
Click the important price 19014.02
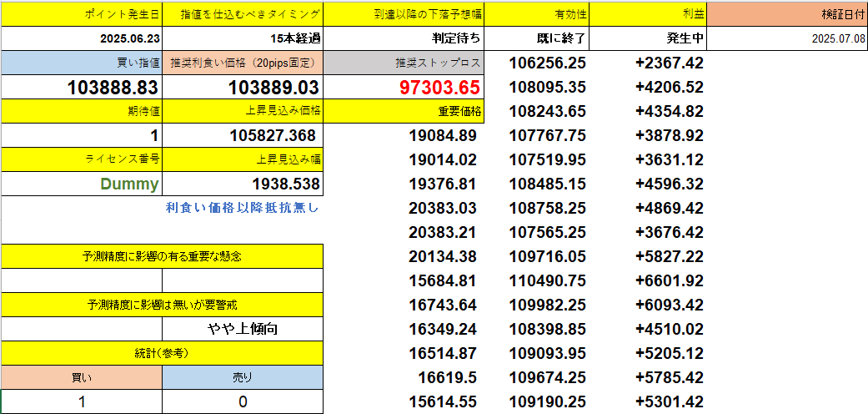click(443, 159)
